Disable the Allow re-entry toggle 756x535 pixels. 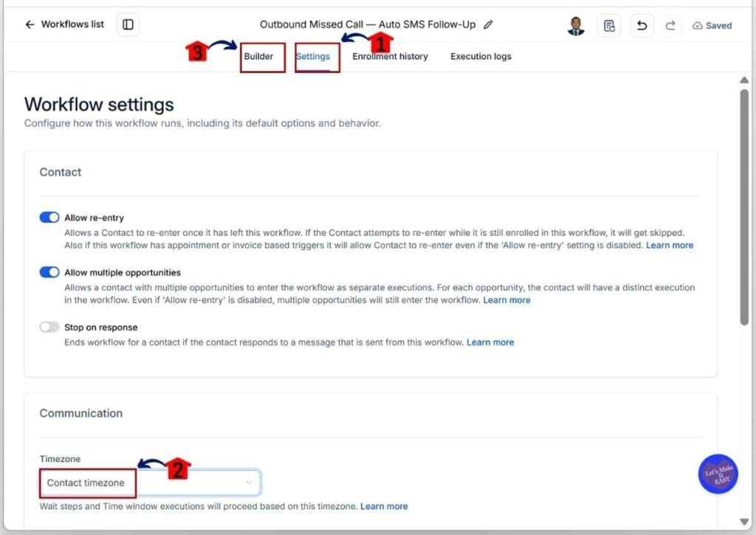(49, 218)
